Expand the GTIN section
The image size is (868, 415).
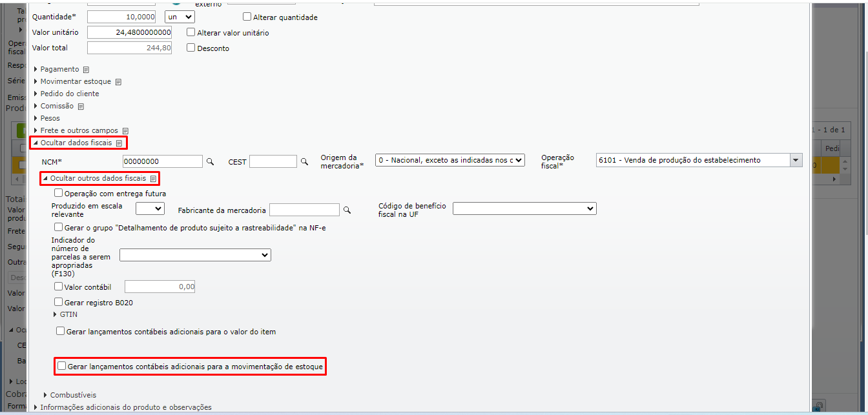[x=65, y=314]
